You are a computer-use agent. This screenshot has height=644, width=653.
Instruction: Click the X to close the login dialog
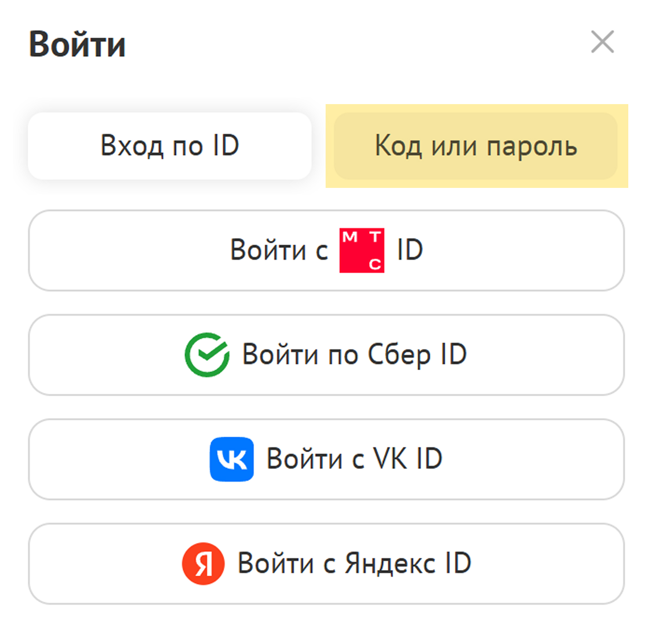(603, 42)
